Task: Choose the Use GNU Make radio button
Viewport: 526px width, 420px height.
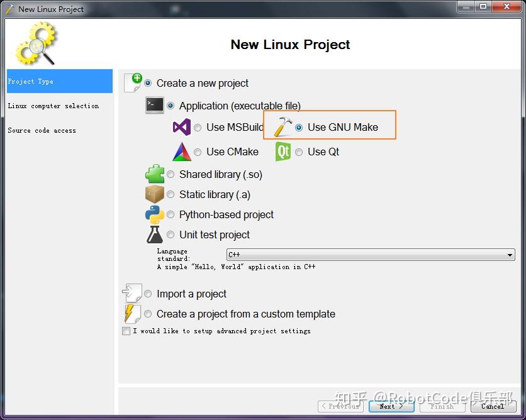Action: [x=299, y=128]
